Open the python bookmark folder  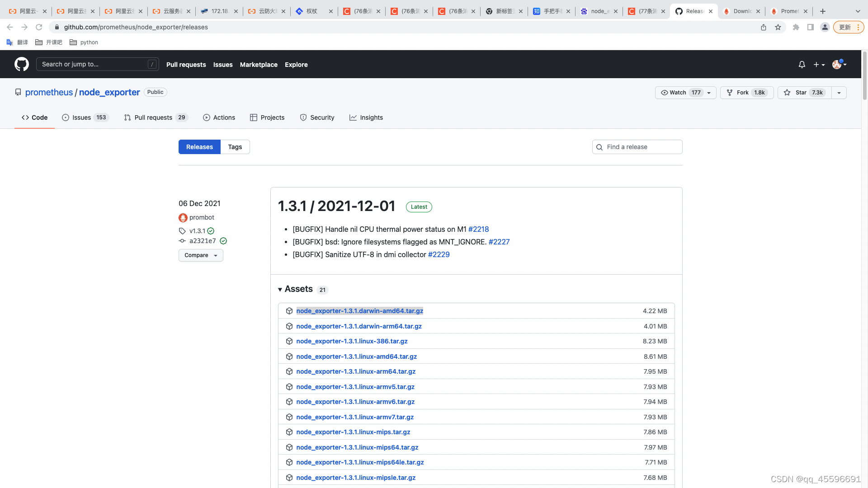click(84, 42)
